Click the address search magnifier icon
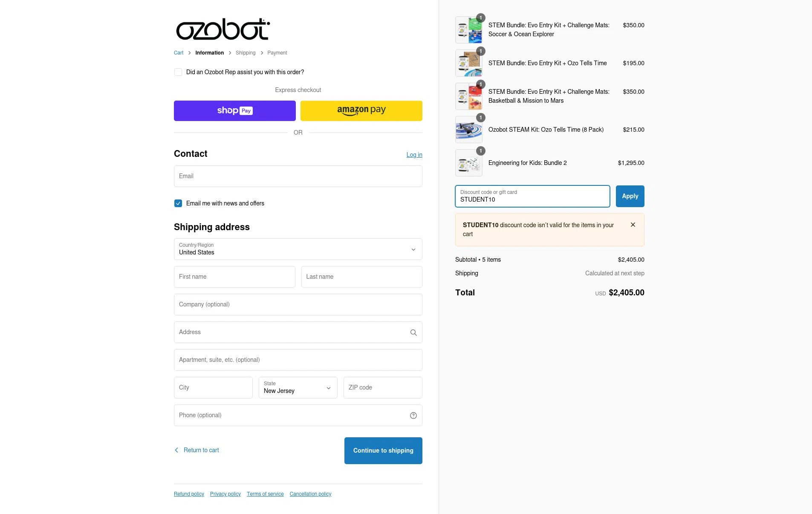 click(413, 332)
